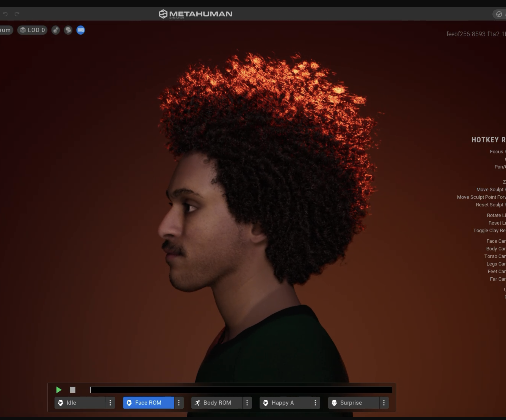Toggle the blue keyboard hotkey reference button

tap(81, 30)
